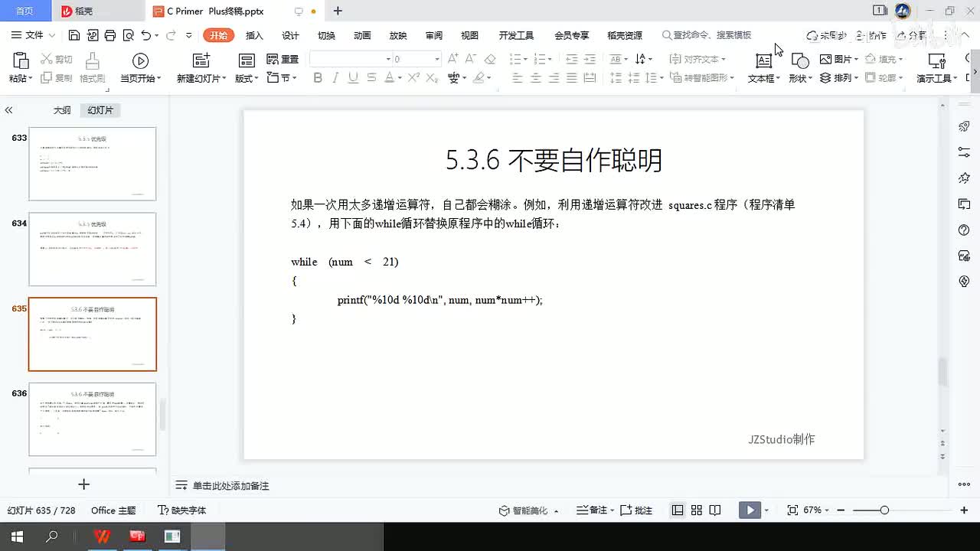Click the 批注 comment button
The height and width of the screenshot is (551, 980).
tap(636, 510)
